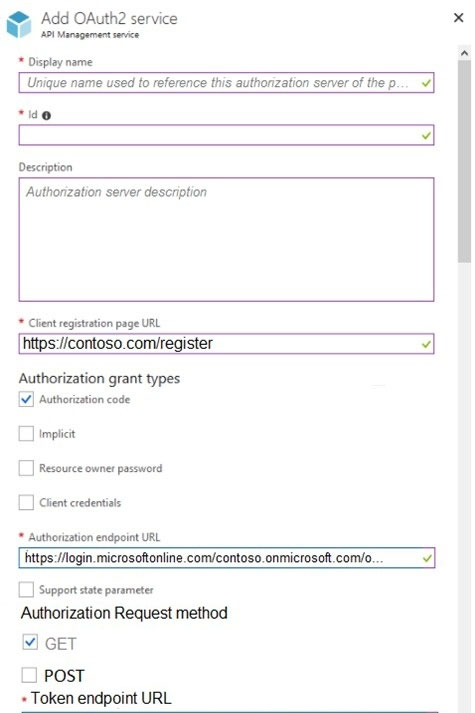Click the vertical scrollbar thumb
Image resolution: width=475 pixels, height=713 pixels.
pos(464,161)
